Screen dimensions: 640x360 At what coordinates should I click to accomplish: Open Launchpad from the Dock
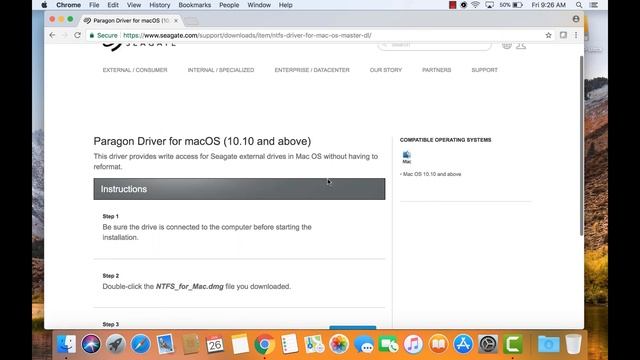pyautogui.click(x=116, y=344)
